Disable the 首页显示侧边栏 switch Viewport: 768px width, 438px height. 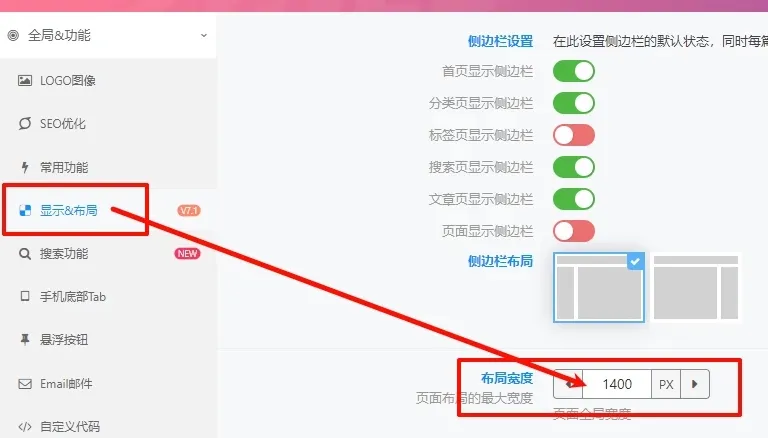point(574,71)
